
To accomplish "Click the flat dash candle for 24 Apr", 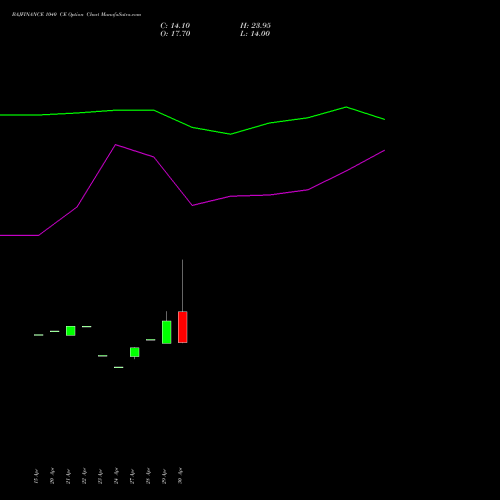I will click(x=118, y=367).
